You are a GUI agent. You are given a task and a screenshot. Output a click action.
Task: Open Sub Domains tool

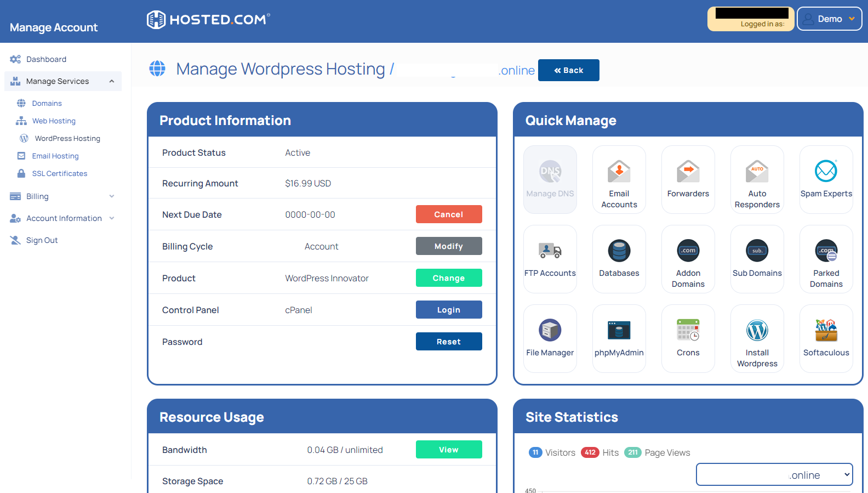[757, 259]
